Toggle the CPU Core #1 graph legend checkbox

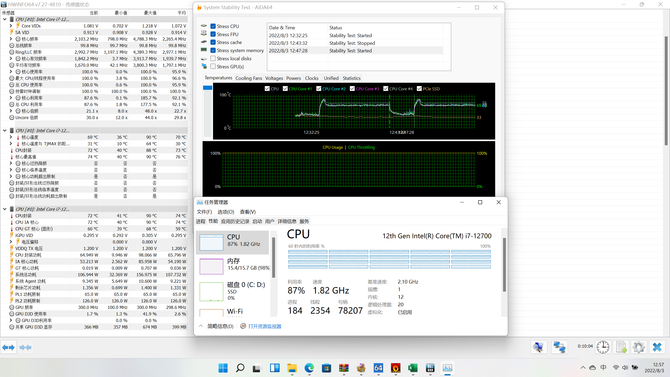pyautogui.click(x=285, y=89)
